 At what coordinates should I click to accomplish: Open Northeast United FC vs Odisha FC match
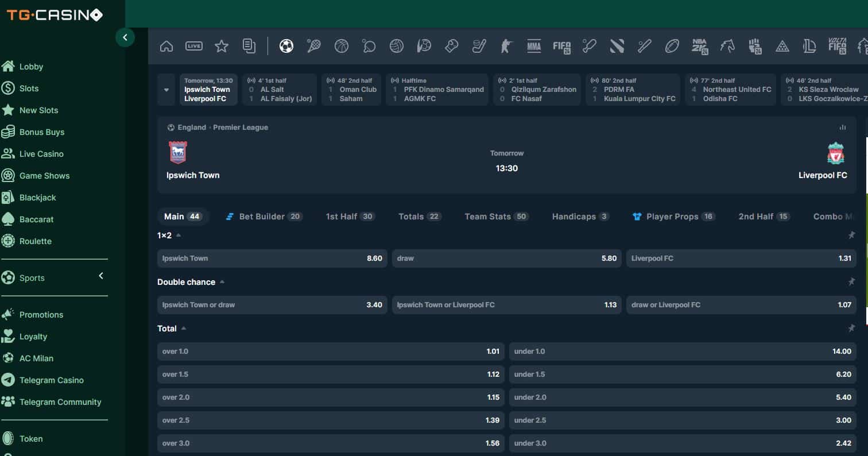tap(731, 90)
